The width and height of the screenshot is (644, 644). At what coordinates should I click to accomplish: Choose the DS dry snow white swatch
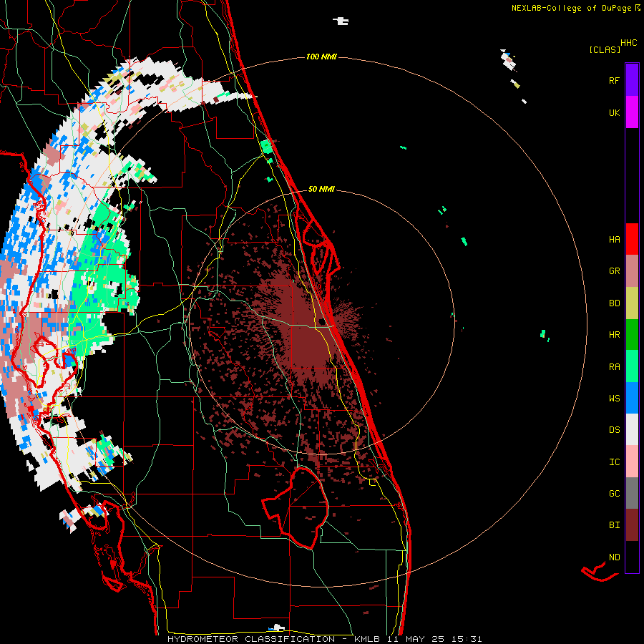tap(632, 429)
